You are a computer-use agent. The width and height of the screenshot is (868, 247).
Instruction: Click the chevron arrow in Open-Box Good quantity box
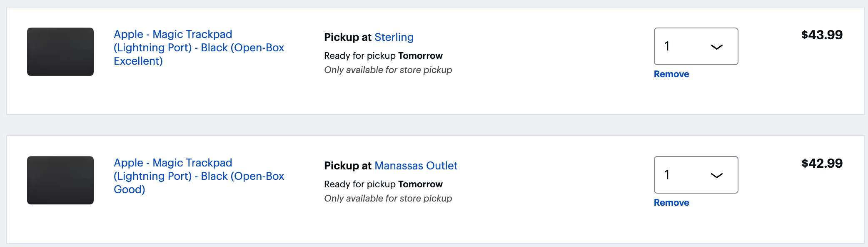pyautogui.click(x=716, y=175)
